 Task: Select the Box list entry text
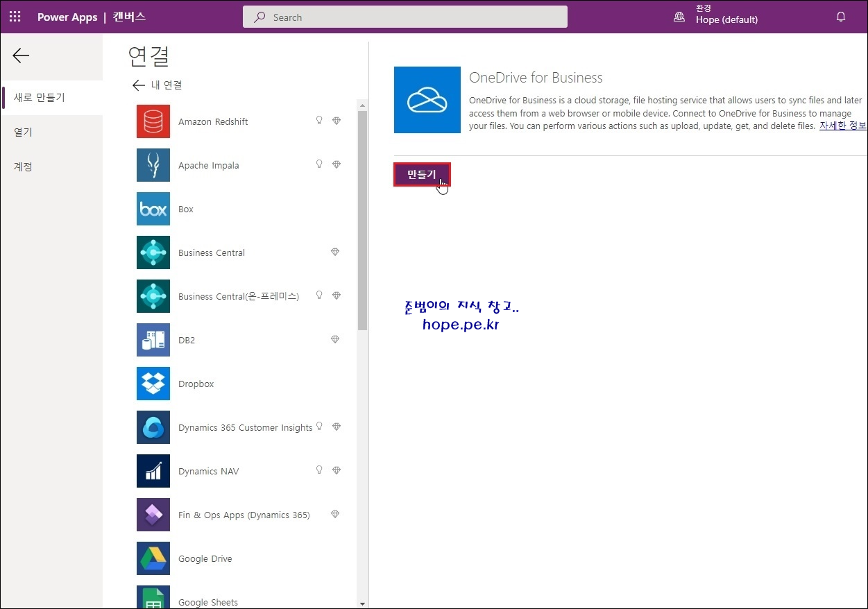pos(186,209)
